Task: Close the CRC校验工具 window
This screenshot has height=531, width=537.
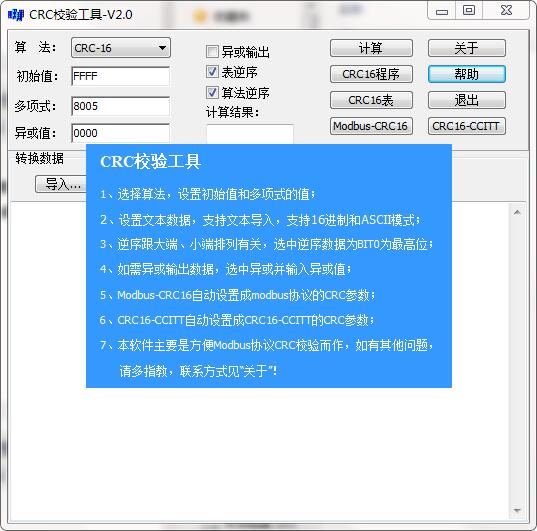Action: tap(506, 11)
